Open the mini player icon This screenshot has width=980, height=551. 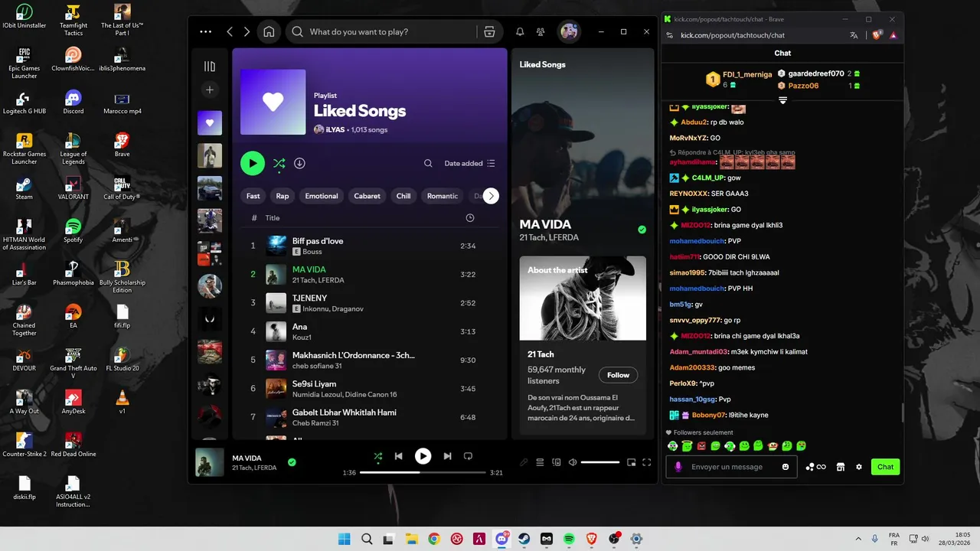click(x=632, y=462)
